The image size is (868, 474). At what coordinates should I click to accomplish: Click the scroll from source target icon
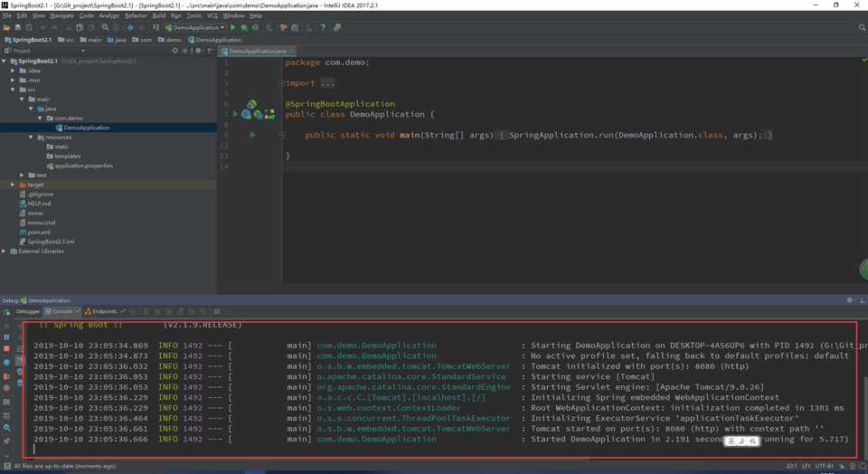(x=175, y=51)
